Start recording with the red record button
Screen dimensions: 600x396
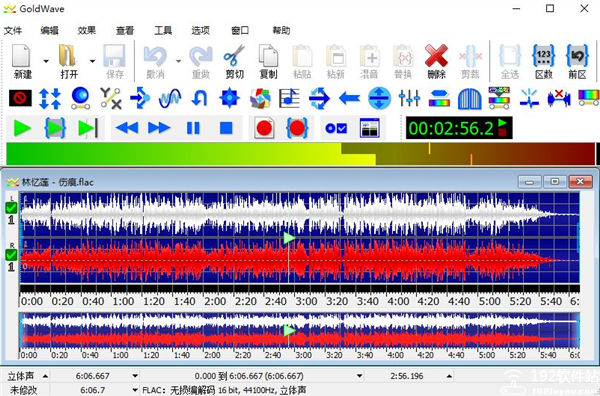264,128
